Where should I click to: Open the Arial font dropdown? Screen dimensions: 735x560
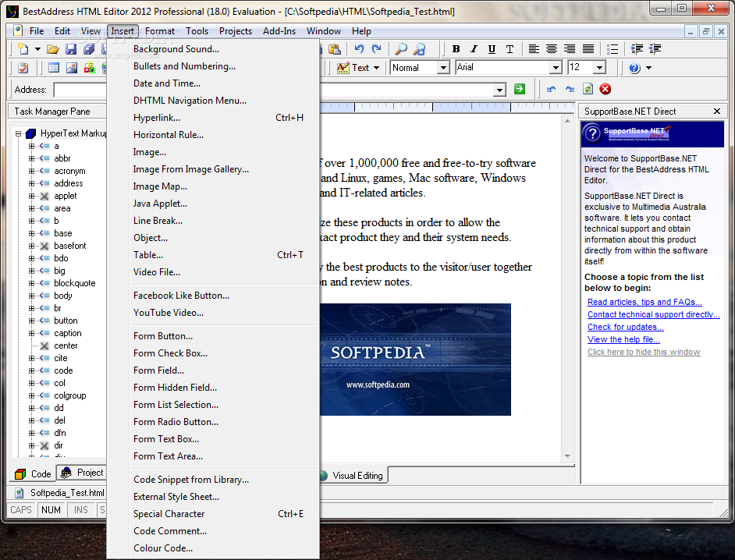[556, 68]
